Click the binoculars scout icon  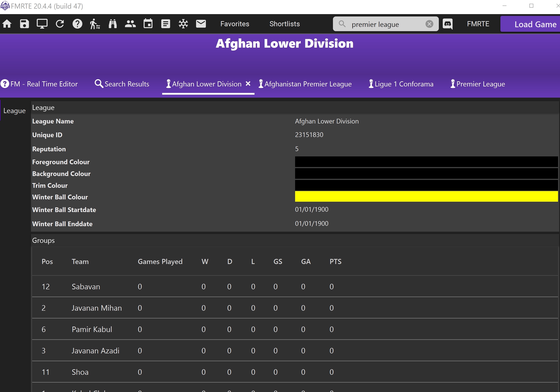tap(112, 24)
